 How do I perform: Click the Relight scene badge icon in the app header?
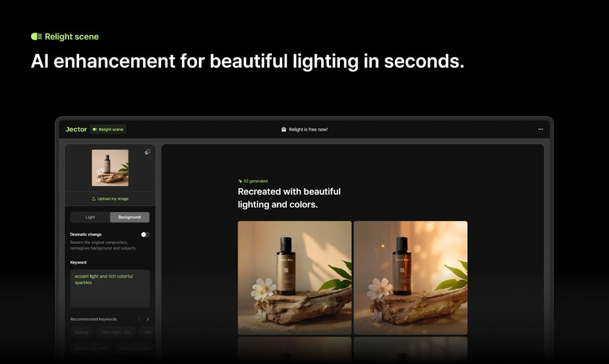click(95, 129)
